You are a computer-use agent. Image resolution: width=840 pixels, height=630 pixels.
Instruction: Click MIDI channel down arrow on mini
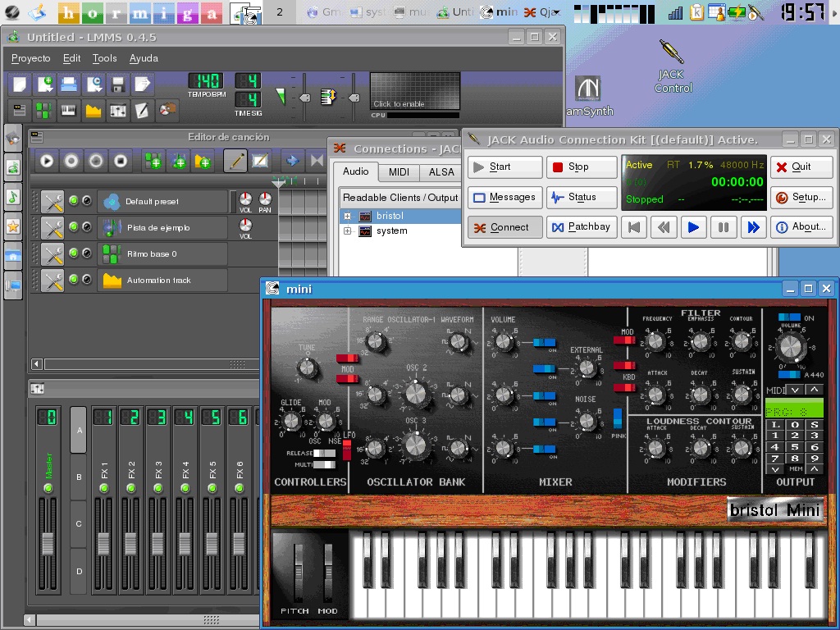tap(795, 390)
